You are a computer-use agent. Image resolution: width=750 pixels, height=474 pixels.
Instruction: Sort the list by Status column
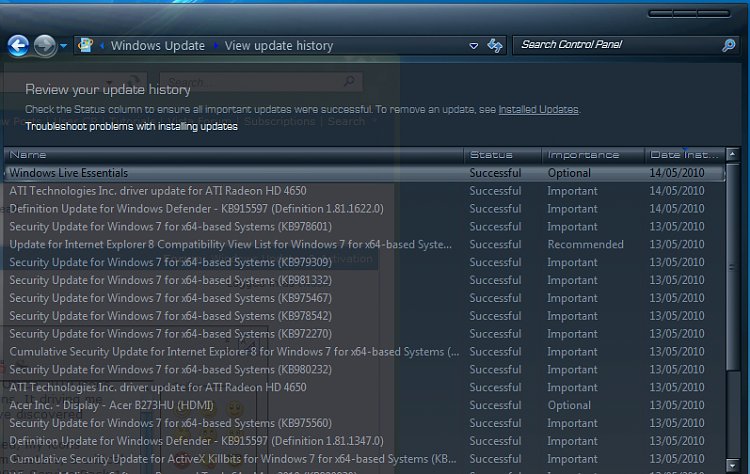point(503,155)
